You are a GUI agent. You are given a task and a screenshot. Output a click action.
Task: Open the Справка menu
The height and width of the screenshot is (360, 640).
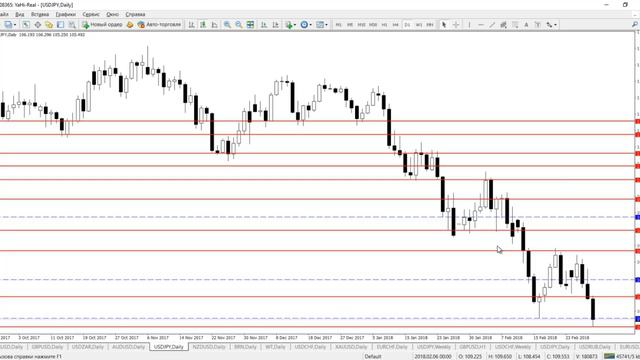click(135, 14)
